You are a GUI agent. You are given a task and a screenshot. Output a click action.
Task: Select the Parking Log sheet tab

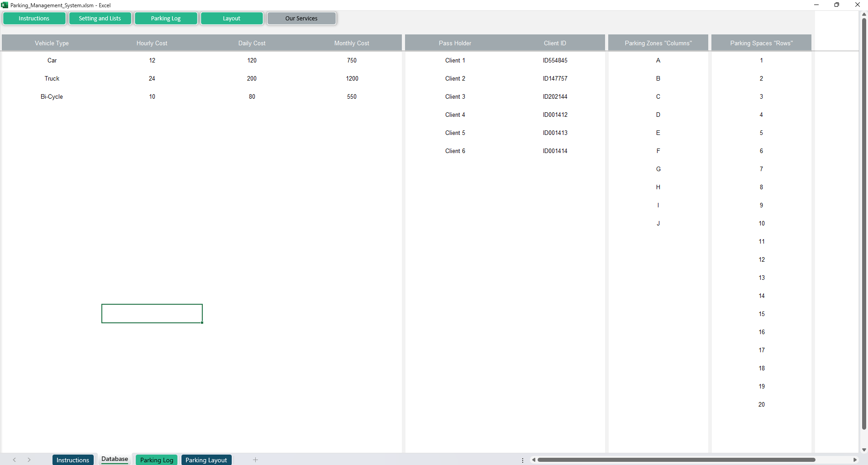tap(157, 460)
